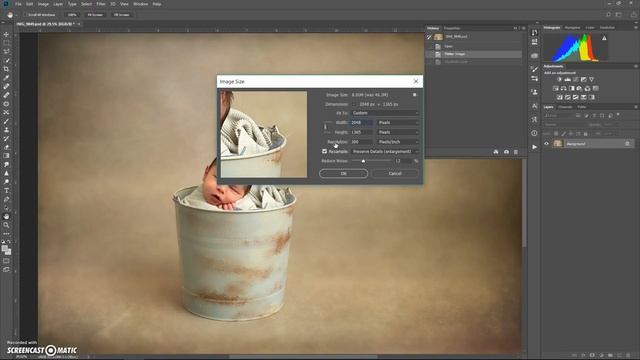Image resolution: width=640 pixels, height=360 pixels.
Task: Open Image Size dialog settings gear
Action: point(415,95)
